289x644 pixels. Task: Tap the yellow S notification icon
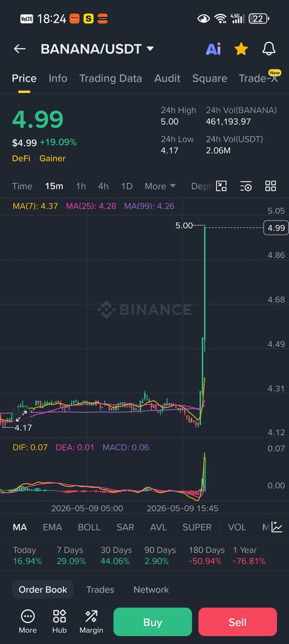[89, 18]
